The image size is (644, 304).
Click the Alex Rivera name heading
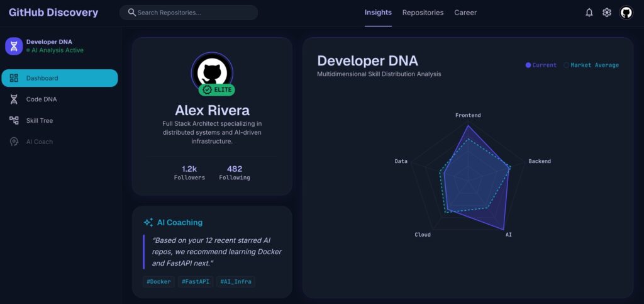pos(212,110)
